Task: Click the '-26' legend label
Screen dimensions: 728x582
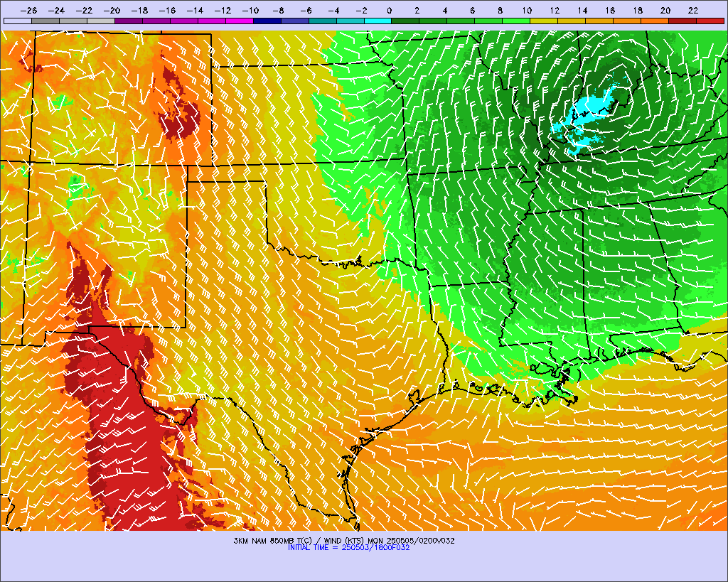Action: tap(28, 11)
